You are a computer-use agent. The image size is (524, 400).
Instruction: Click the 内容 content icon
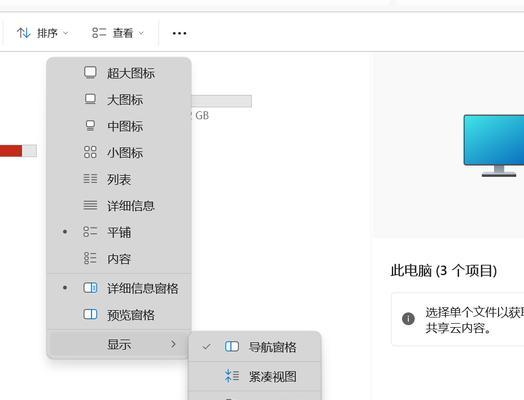coord(90,258)
